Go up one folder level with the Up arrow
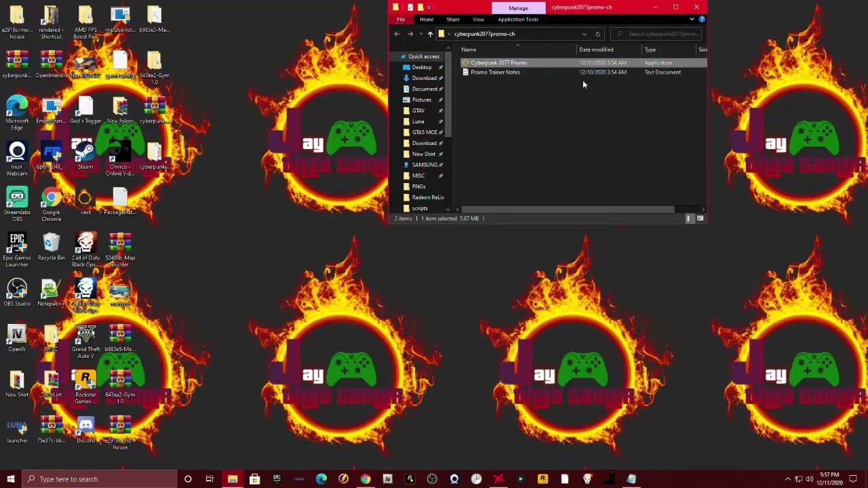This screenshot has height=488, width=868. coord(430,34)
